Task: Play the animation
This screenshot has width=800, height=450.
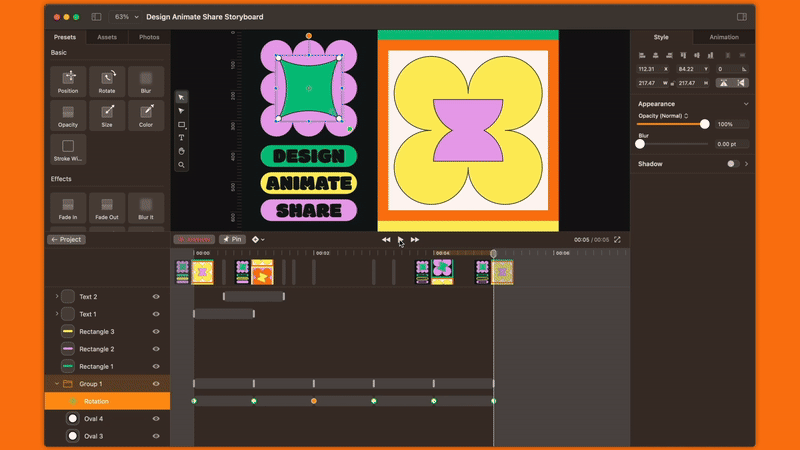Action: (401, 240)
